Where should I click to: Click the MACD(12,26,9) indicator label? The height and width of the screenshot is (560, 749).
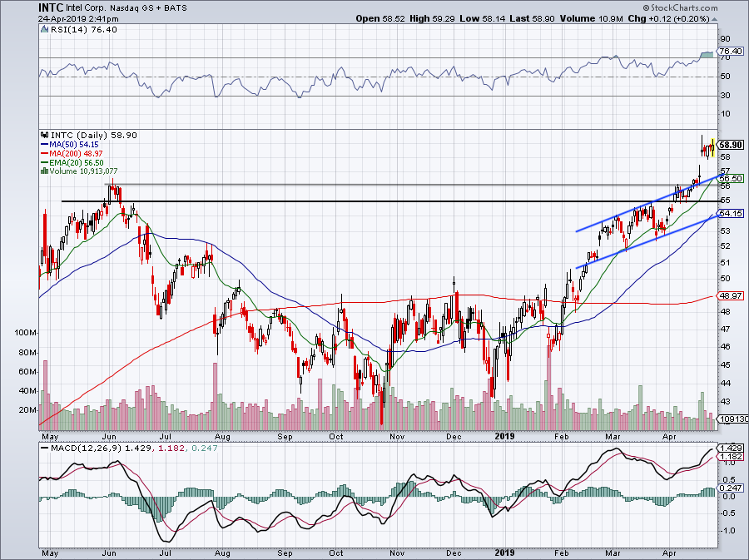tap(87, 448)
